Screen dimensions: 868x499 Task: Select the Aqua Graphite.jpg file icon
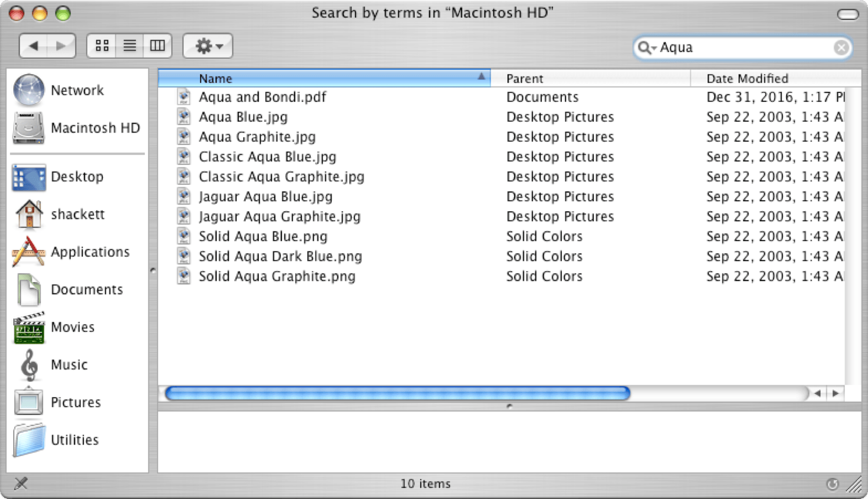coord(184,137)
